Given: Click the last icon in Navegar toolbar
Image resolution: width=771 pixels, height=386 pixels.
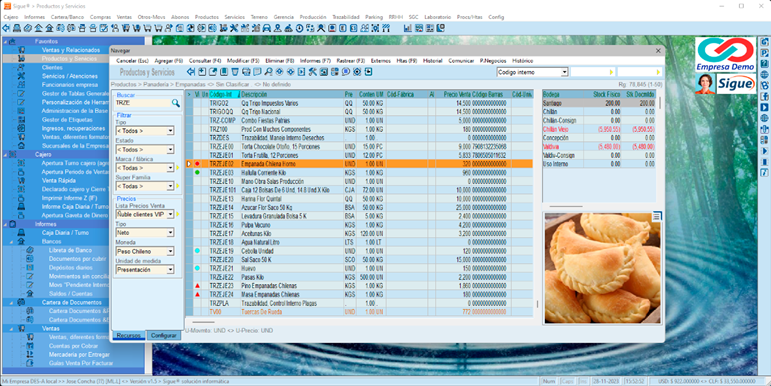Looking at the screenshot, I should coord(368,72).
